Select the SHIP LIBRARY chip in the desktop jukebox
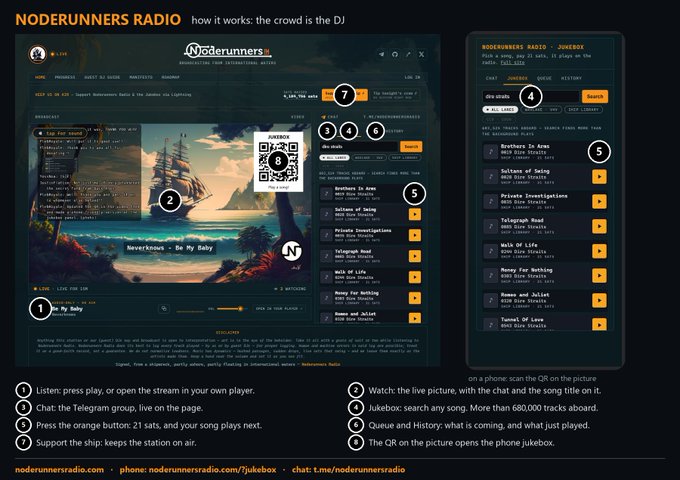 404,157
